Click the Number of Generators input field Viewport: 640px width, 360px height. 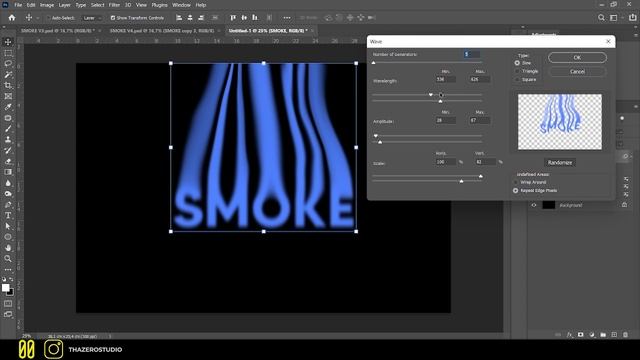tap(471, 54)
